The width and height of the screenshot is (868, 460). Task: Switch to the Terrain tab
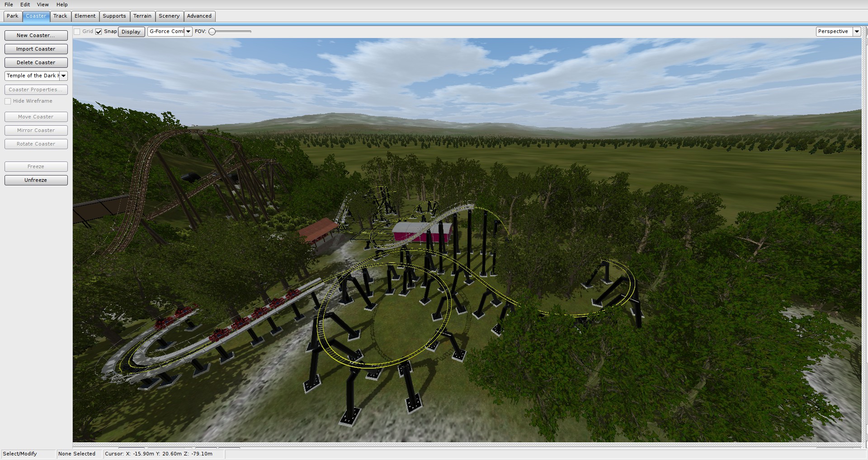coord(142,16)
